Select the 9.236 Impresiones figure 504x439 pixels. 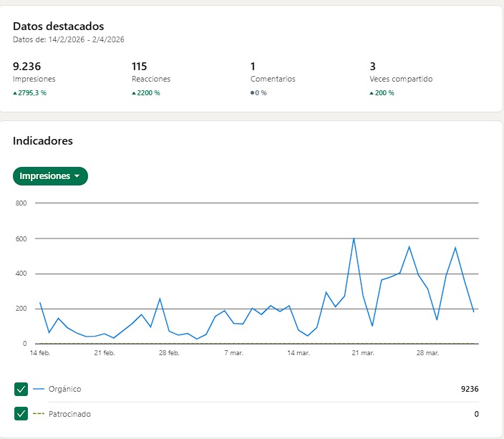click(26, 67)
